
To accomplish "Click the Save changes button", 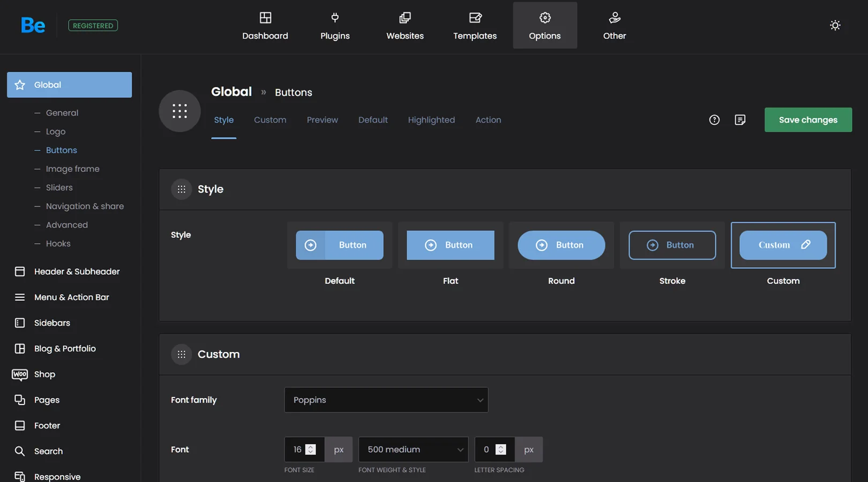I will [807, 120].
